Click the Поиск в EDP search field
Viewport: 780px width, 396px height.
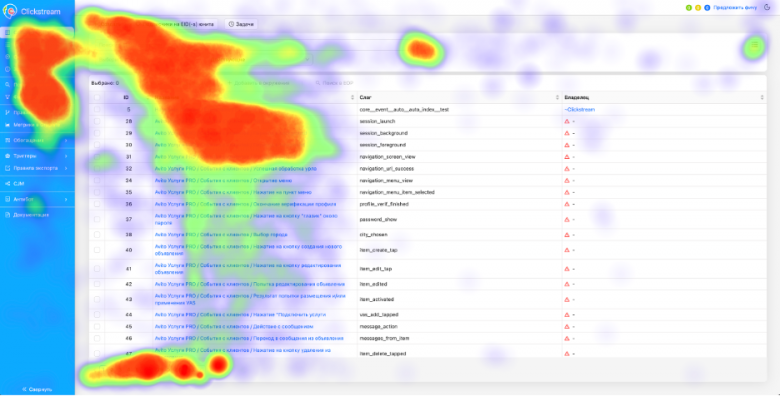click(x=334, y=83)
